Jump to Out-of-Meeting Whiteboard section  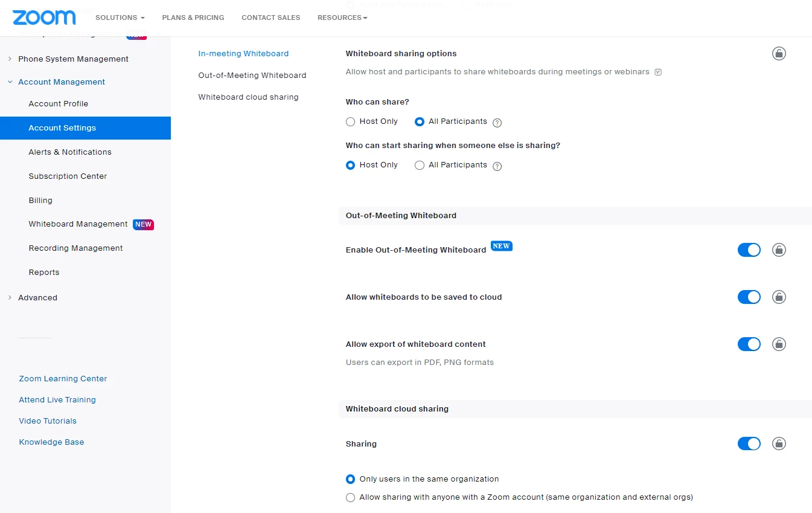(x=252, y=76)
